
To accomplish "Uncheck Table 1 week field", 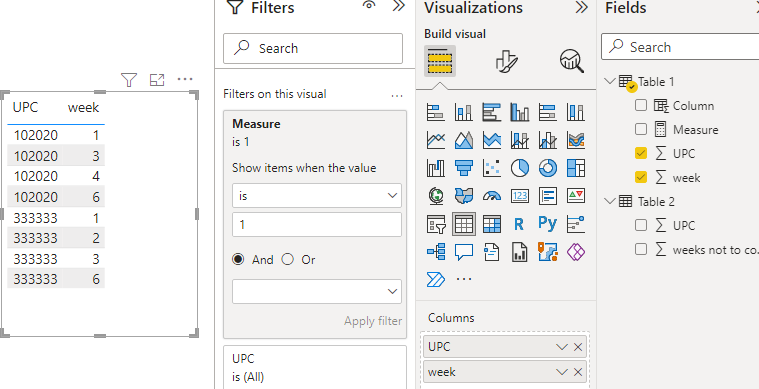I will click(640, 178).
